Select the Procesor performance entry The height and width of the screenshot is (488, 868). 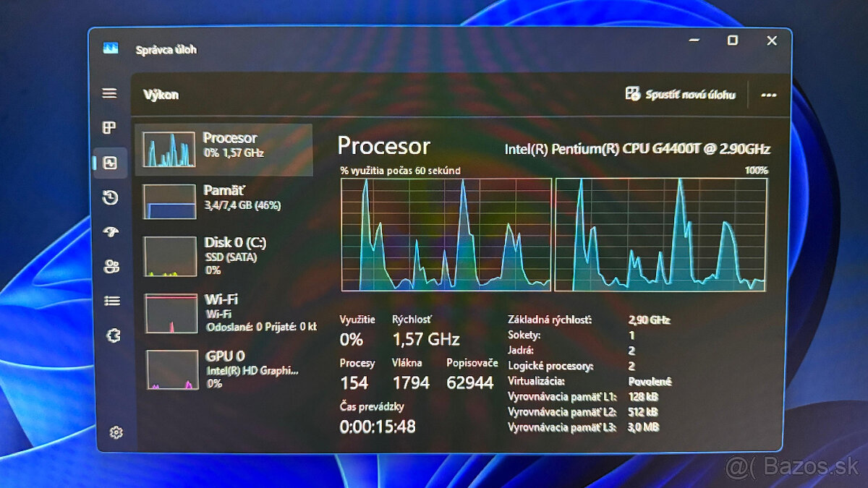pyautogui.click(x=224, y=150)
